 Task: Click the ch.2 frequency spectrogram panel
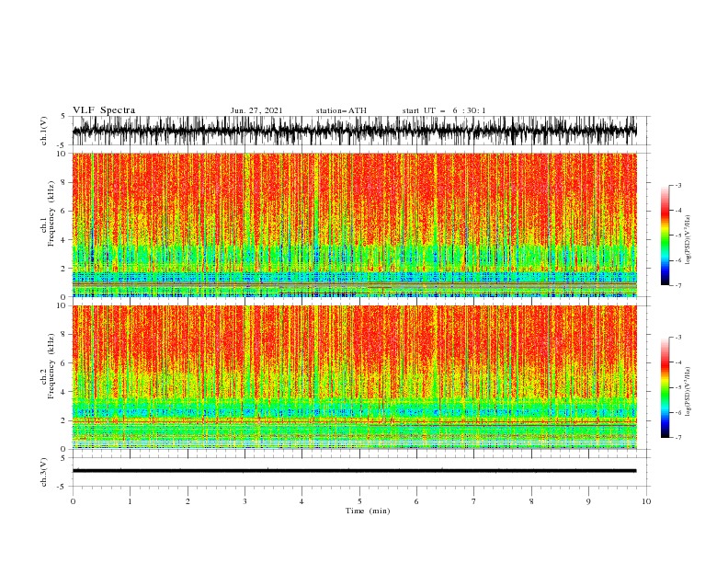[x=355, y=377]
